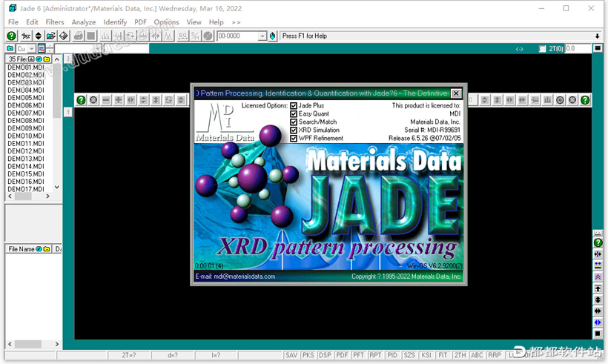Click the down arrow at message bar end
This screenshot has height=364, width=608.
(598, 36)
